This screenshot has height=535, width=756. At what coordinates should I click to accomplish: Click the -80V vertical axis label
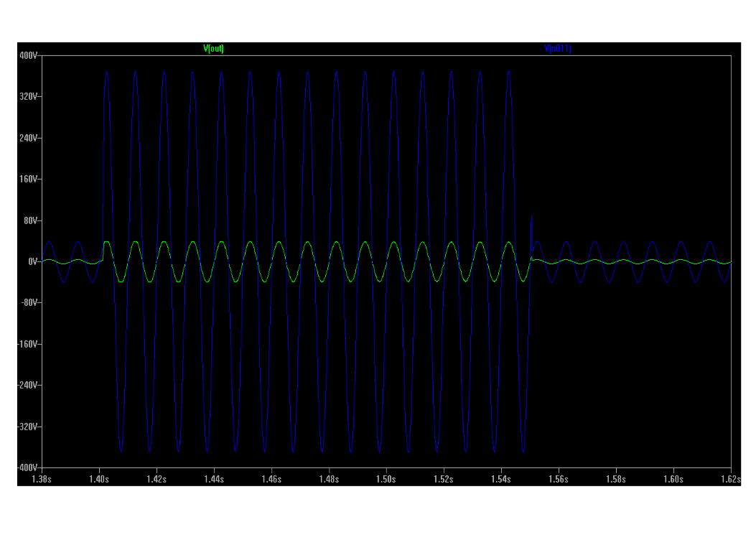[x=29, y=303]
